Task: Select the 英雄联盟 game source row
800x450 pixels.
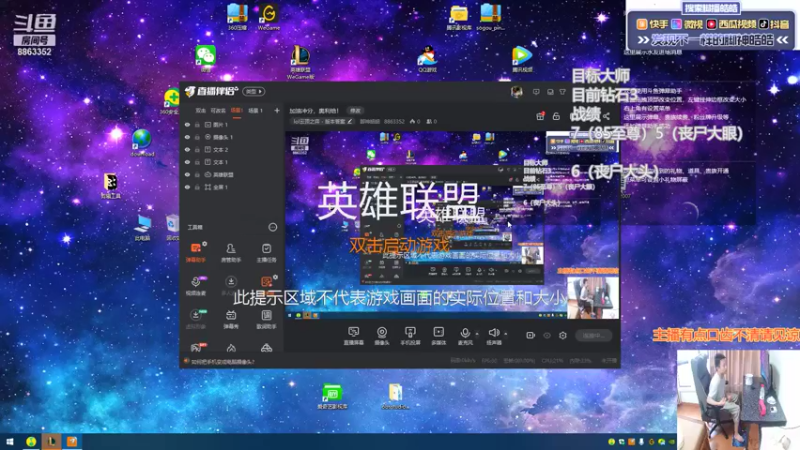Action: [x=232, y=174]
